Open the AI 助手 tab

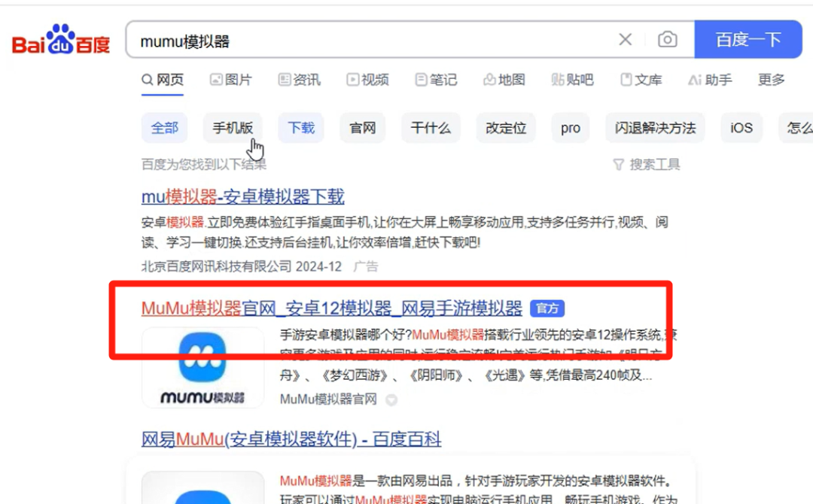(x=710, y=80)
